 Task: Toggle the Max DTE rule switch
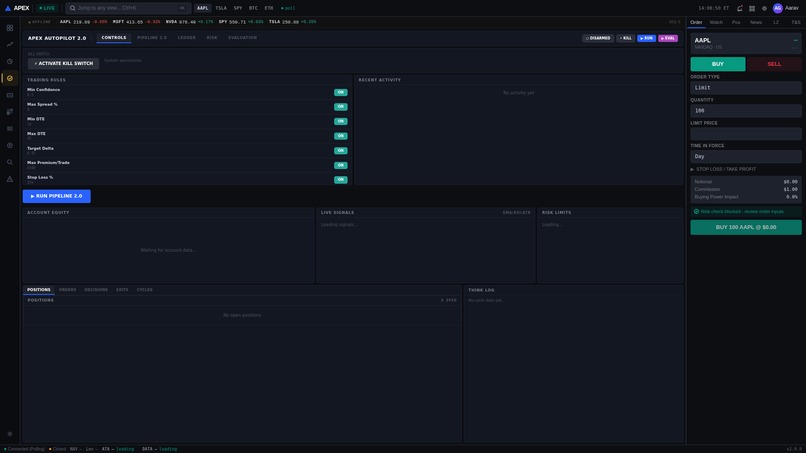tap(341, 136)
